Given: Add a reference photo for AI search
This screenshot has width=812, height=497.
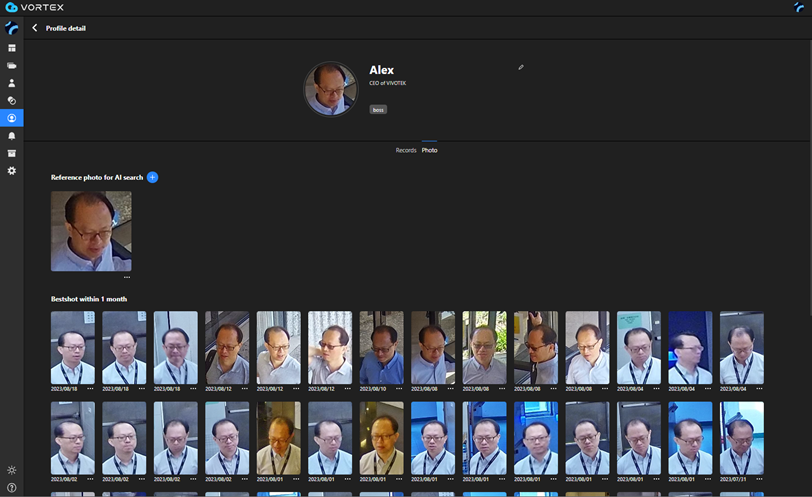Looking at the screenshot, I should point(152,177).
